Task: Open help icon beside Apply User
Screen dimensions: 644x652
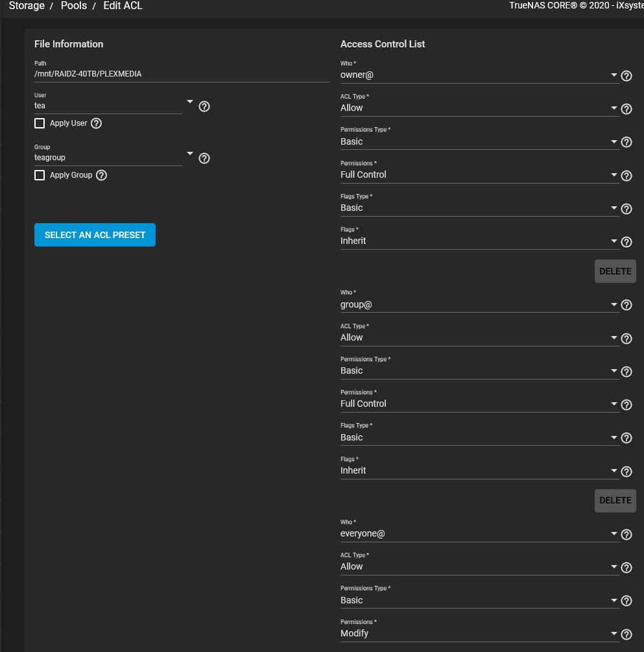Action: [x=96, y=123]
